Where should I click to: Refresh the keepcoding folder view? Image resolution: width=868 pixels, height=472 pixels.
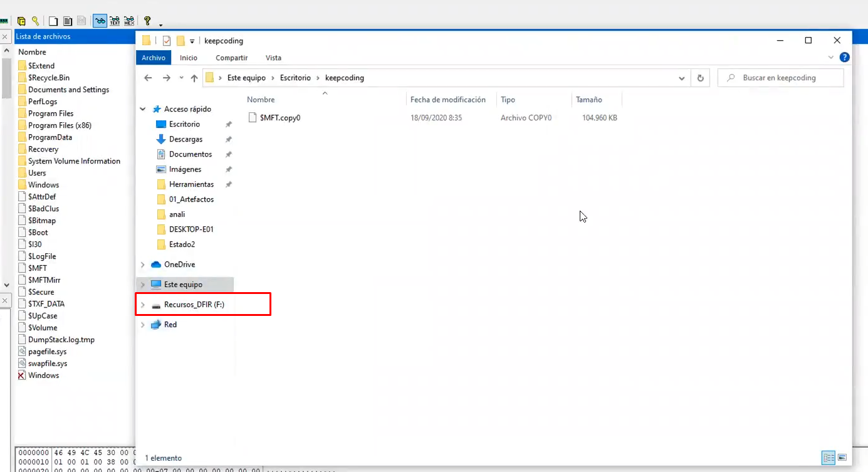pos(700,77)
